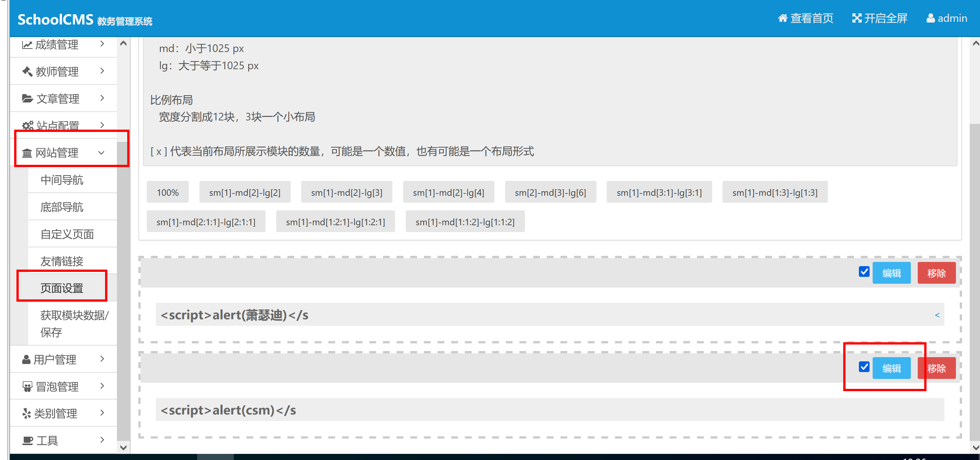Click the home icon beside 查看首页
This screenshot has height=460, width=980.
(x=782, y=18)
